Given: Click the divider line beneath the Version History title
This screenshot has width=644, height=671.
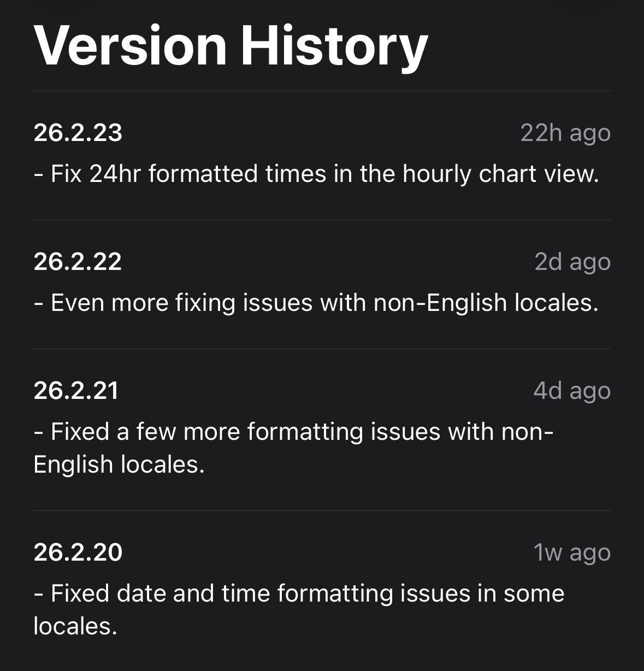Looking at the screenshot, I should tap(322, 91).
